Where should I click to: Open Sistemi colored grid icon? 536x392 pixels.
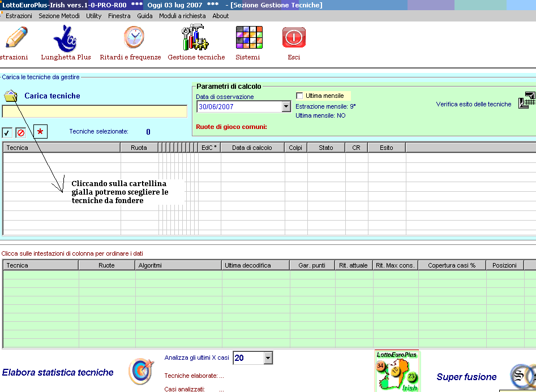249,37
